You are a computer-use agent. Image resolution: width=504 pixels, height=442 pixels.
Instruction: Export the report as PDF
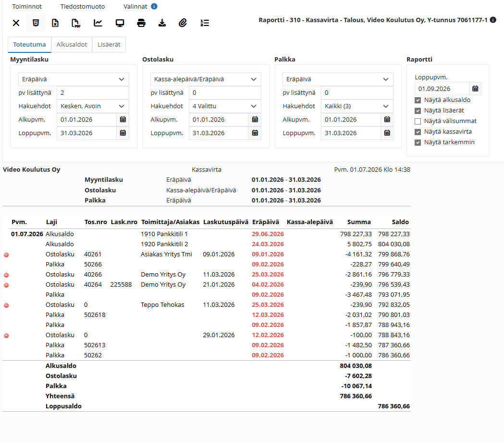coord(76,23)
